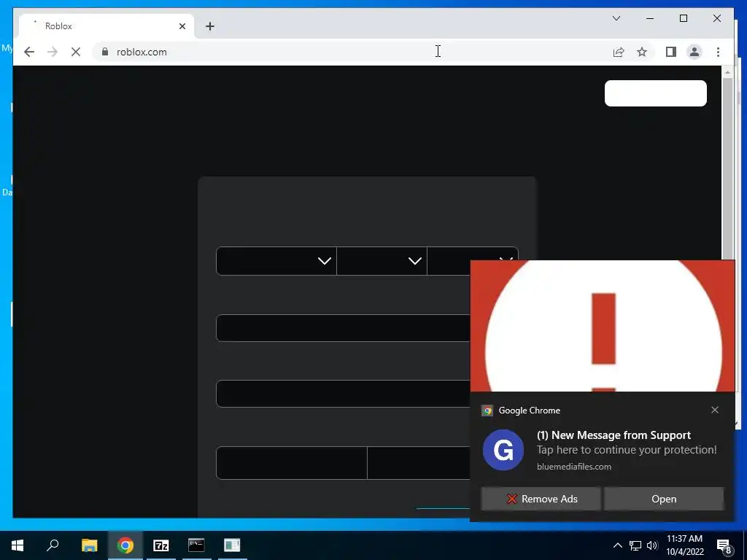Screen dimensions: 747x560
Task: Click the second wide text field in form
Action: pyautogui.click(x=343, y=394)
